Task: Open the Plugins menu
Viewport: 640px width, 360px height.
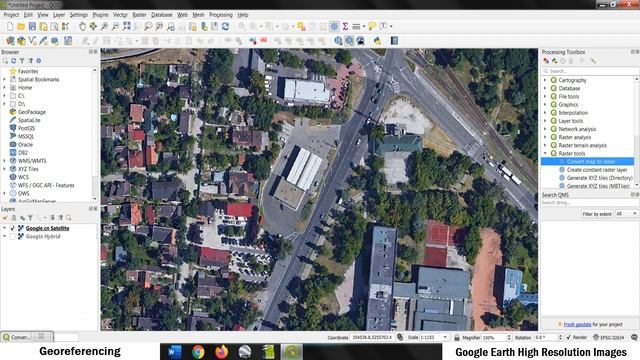Action: tap(100, 15)
